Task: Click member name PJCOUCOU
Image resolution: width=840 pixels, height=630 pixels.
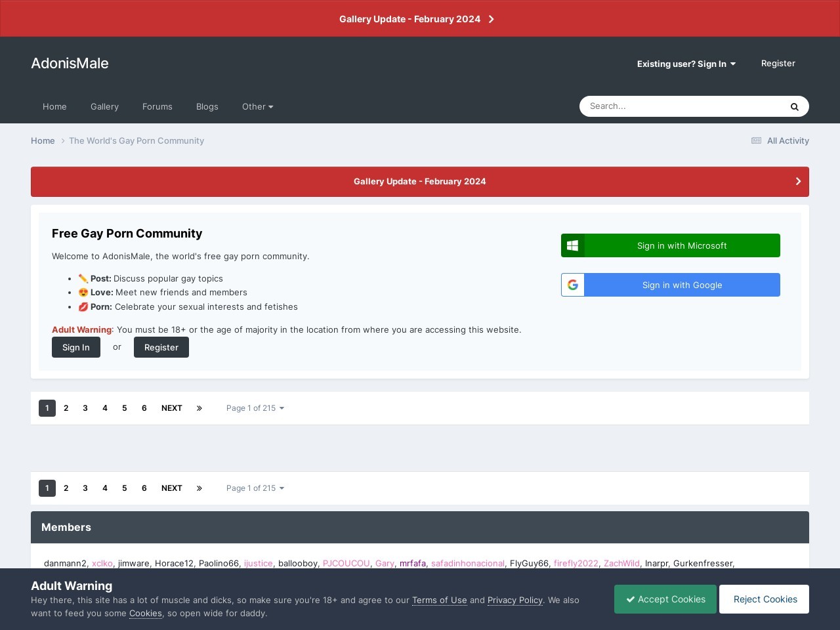Action: pos(346,563)
